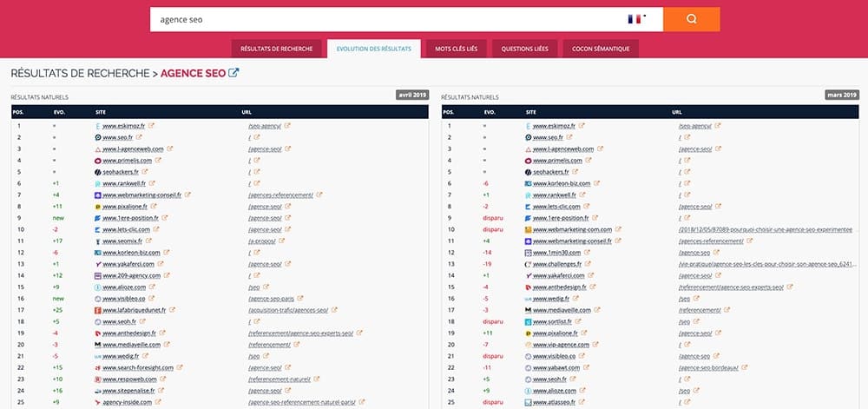This screenshot has width=868, height=409.
Task: Click external icon beside /referencement-naturel/ URL
Action: click(x=316, y=379)
